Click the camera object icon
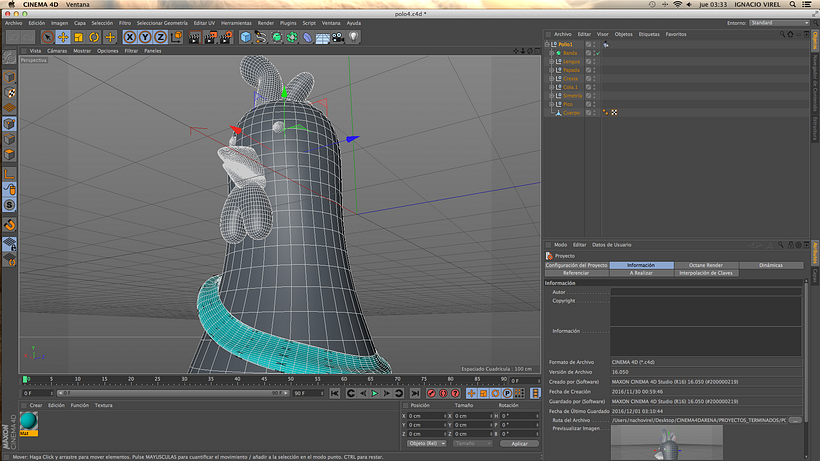 [338, 37]
